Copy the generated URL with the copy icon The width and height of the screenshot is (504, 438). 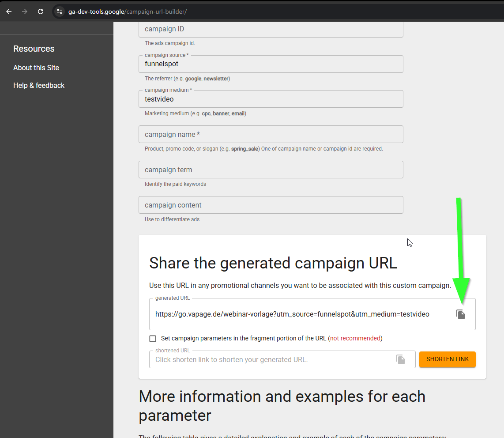(461, 314)
